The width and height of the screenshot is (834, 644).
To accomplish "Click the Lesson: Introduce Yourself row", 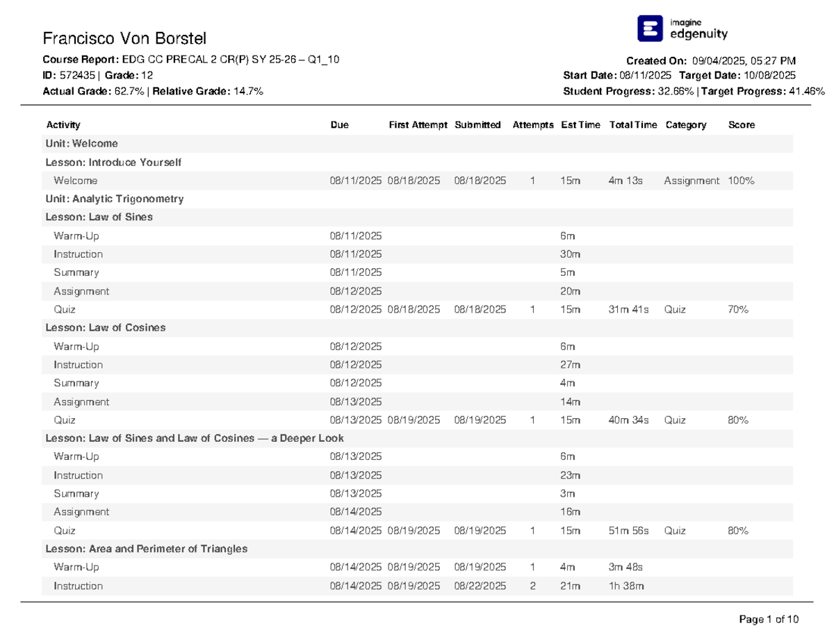I will [417, 162].
